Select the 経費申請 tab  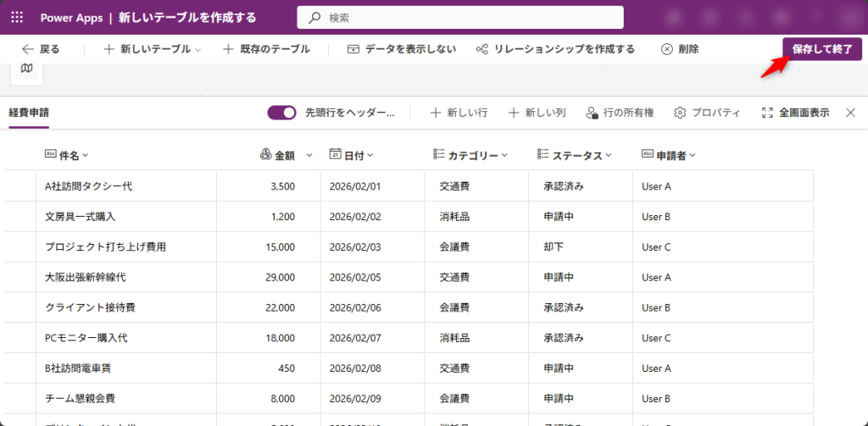pyautogui.click(x=29, y=113)
